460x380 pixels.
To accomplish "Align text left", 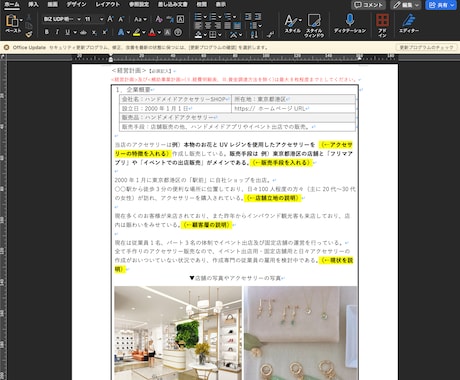I will (x=198, y=26).
